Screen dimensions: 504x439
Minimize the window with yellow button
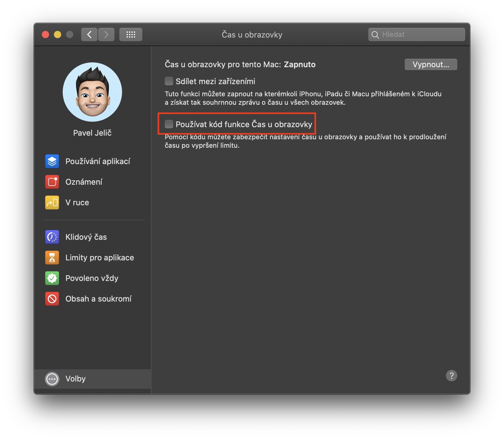click(58, 35)
